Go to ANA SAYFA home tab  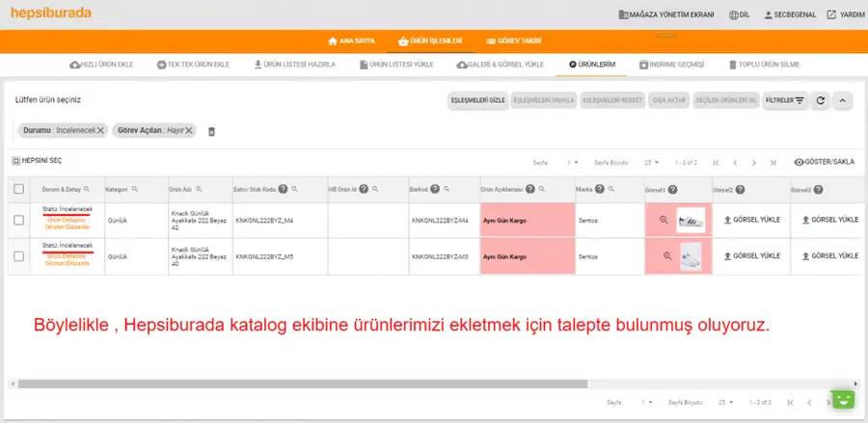click(x=351, y=40)
